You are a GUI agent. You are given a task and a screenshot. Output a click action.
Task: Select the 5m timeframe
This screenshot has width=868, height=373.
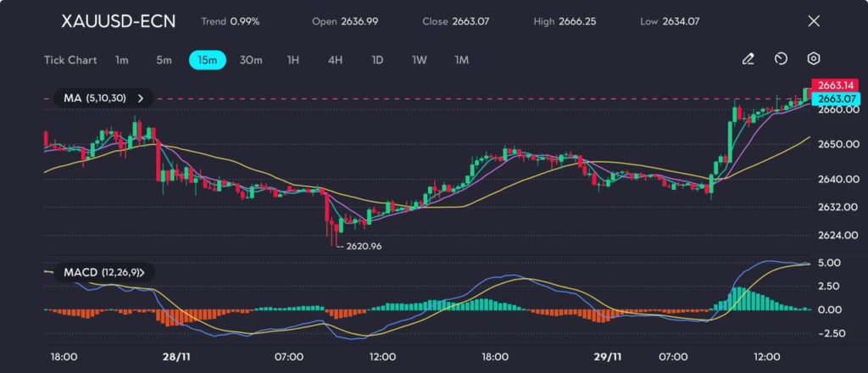pos(164,60)
